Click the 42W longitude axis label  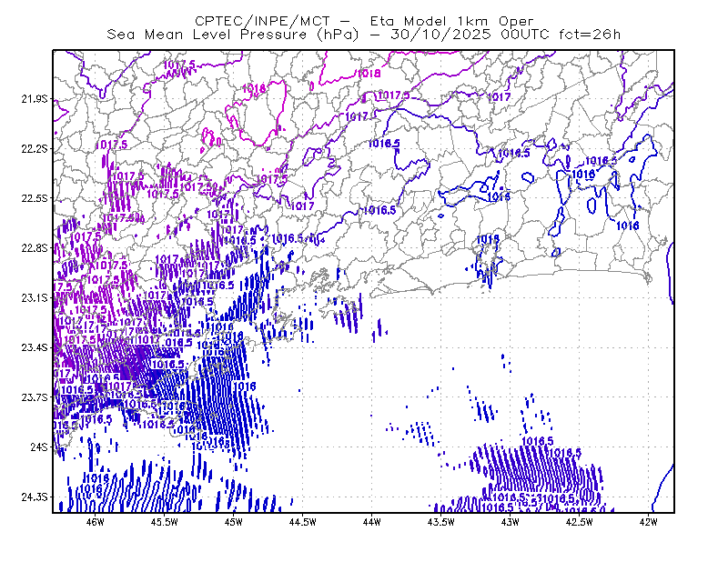pos(648,522)
